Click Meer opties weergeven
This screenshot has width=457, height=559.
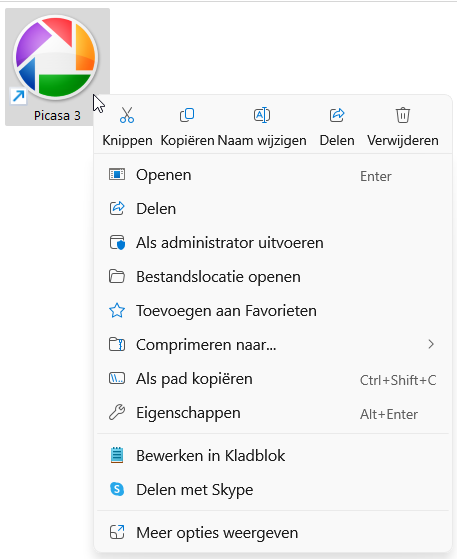click(x=273, y=533)
